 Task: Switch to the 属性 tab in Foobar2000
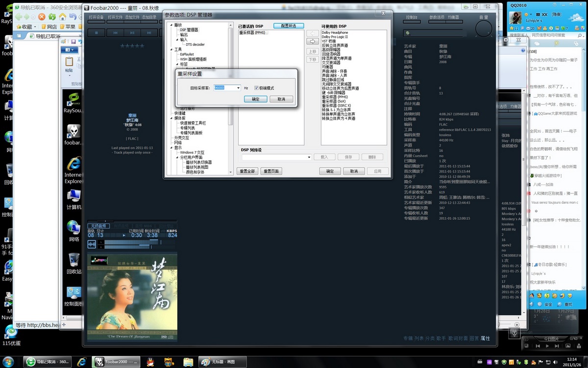[485, 339]
